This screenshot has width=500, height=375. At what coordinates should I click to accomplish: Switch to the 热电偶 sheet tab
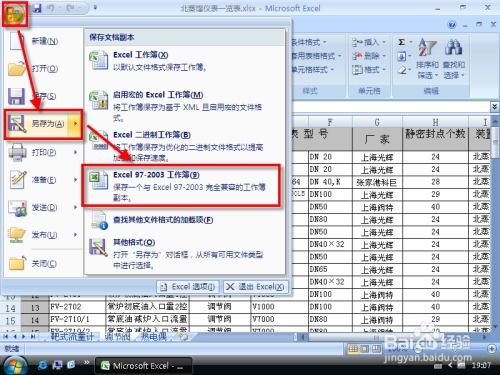[x=153, y=337]
